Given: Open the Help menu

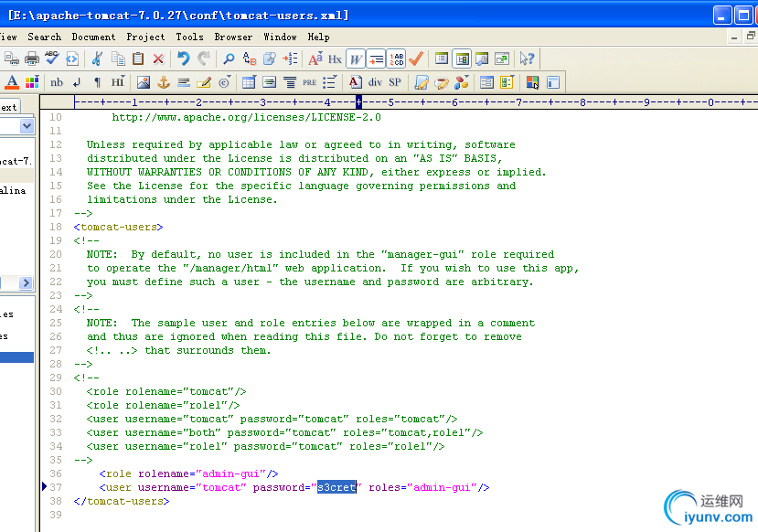Looking at the screenshot, I should coord(318,37).
